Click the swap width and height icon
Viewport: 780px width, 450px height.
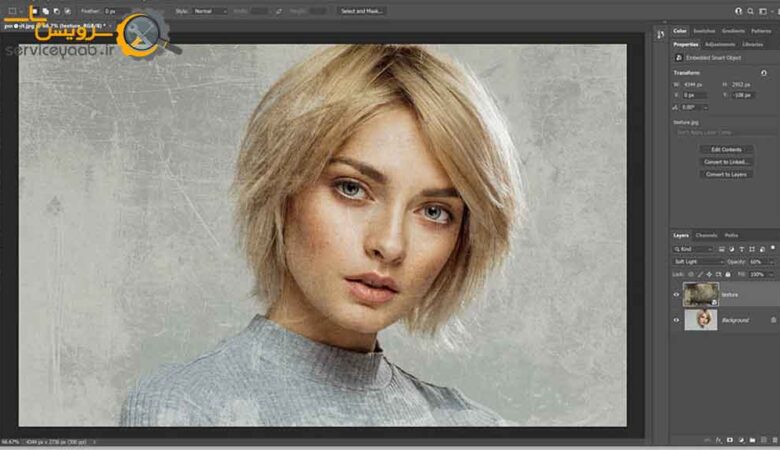click(279, 11)
